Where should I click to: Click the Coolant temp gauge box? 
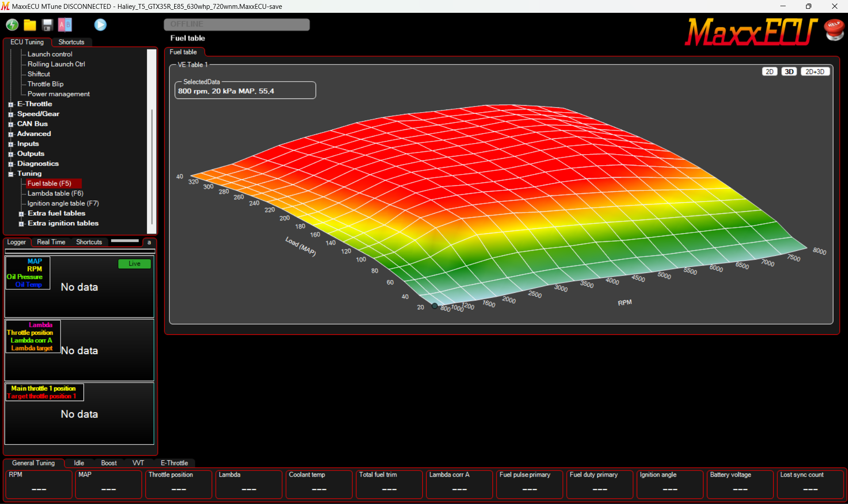[319, 484]
